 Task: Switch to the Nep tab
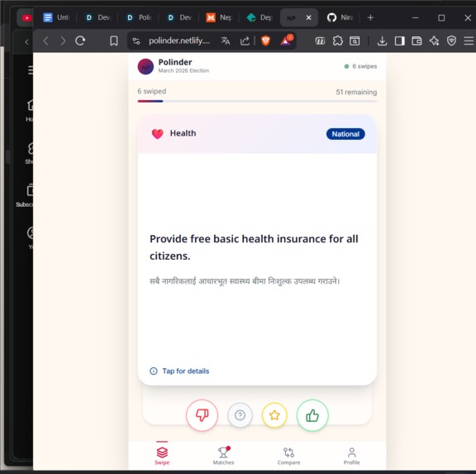click(x=219, y=17)
